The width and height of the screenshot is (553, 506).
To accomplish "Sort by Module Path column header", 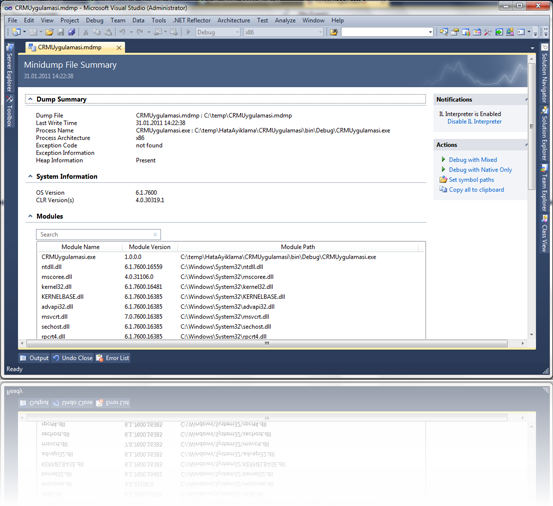I will pyautogui.click(x=298, y=247).
